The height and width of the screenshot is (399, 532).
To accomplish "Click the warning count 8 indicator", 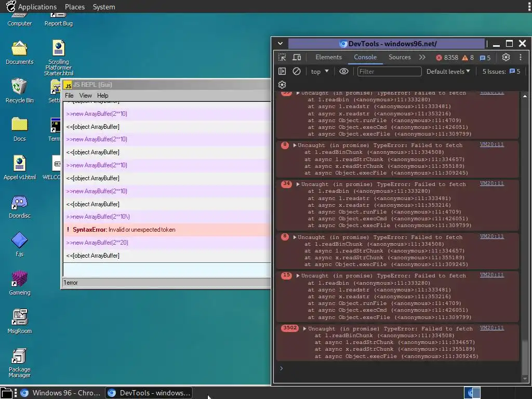I will pyautogui.click(x=468, y=58).
